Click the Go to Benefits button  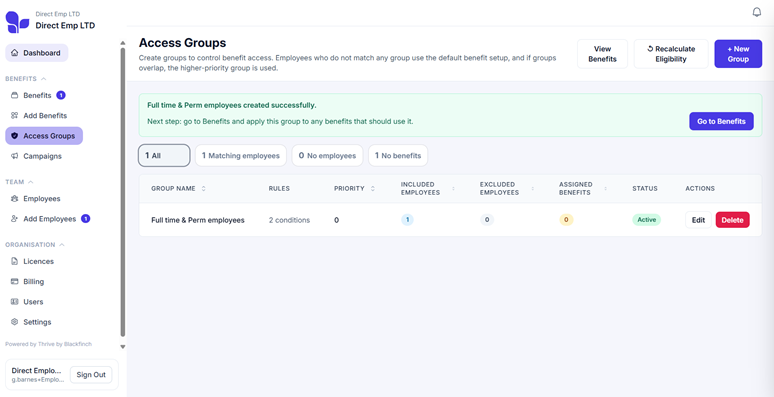click(x=721, y=121)
